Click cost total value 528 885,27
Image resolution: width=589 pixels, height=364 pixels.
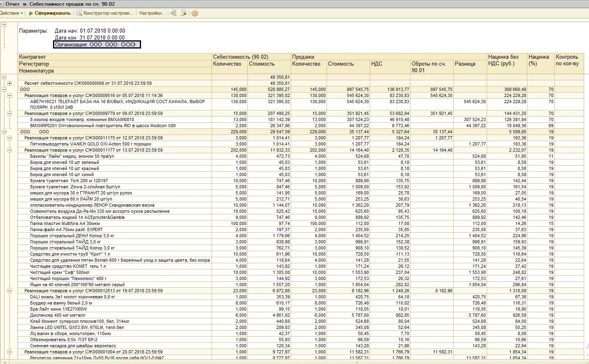(279, 89)
